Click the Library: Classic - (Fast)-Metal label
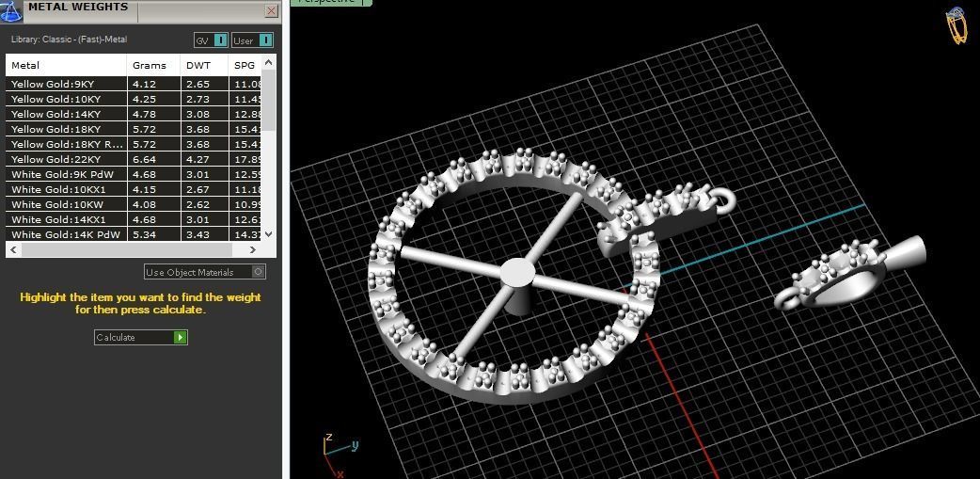 coord(69,40)
